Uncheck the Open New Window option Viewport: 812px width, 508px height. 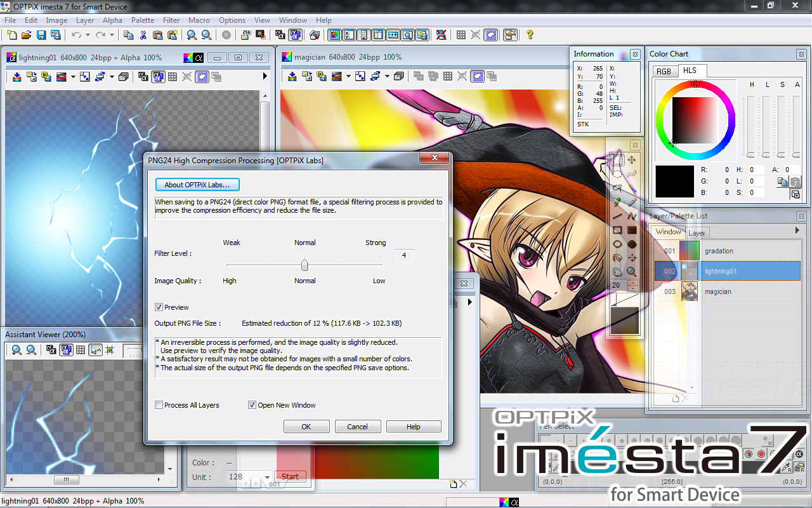(252, 405)
